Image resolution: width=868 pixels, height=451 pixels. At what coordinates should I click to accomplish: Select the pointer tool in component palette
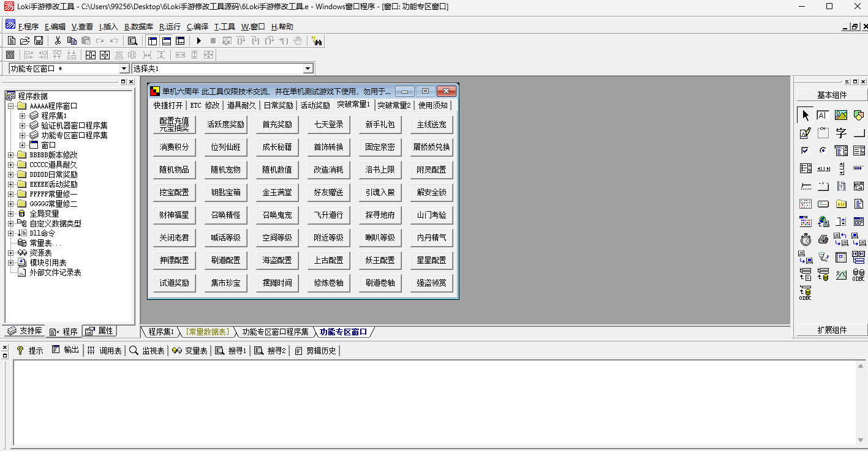click(x=805, y=115)
